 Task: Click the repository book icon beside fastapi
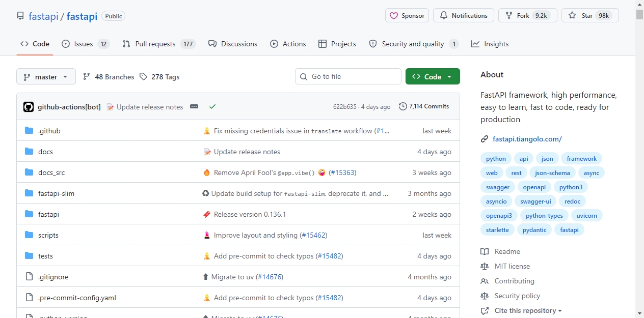(20, 16)
